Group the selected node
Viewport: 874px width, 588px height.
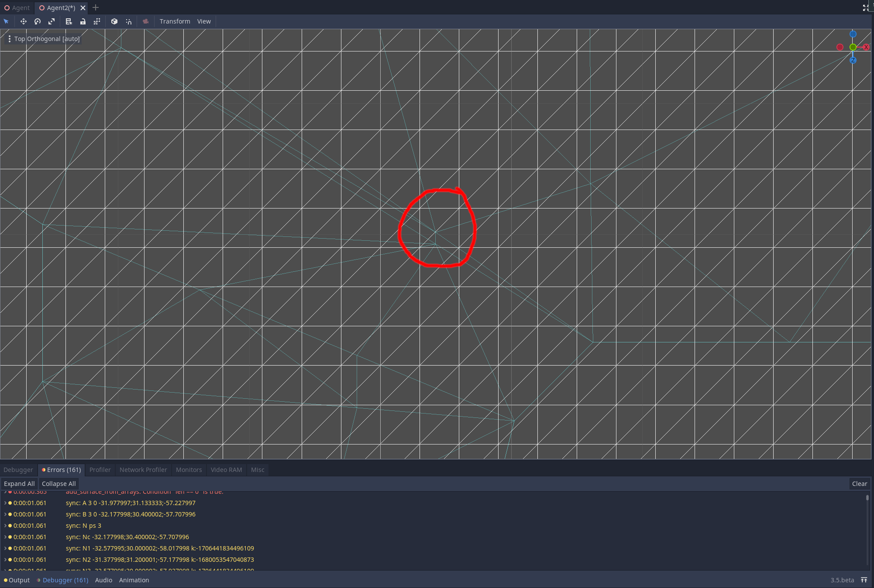pos(97,21)
